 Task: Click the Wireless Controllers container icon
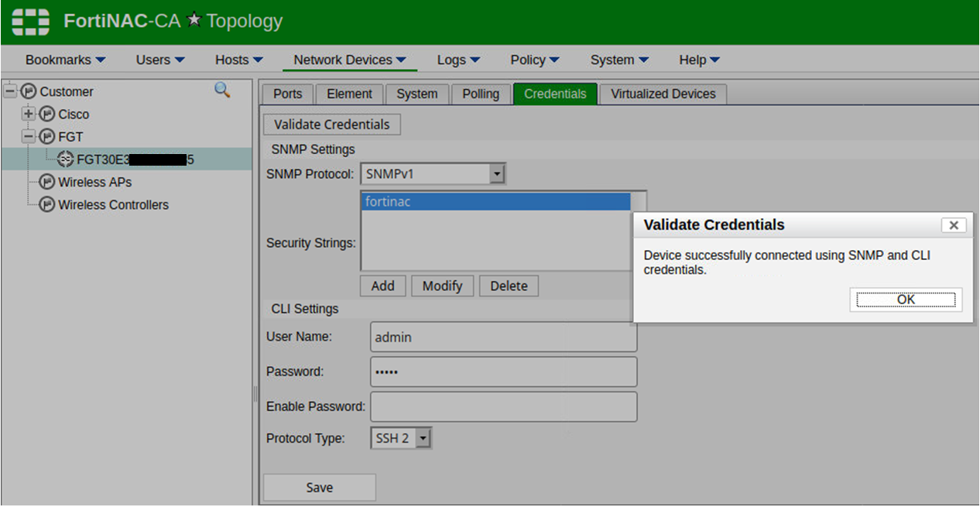point(47,205)
